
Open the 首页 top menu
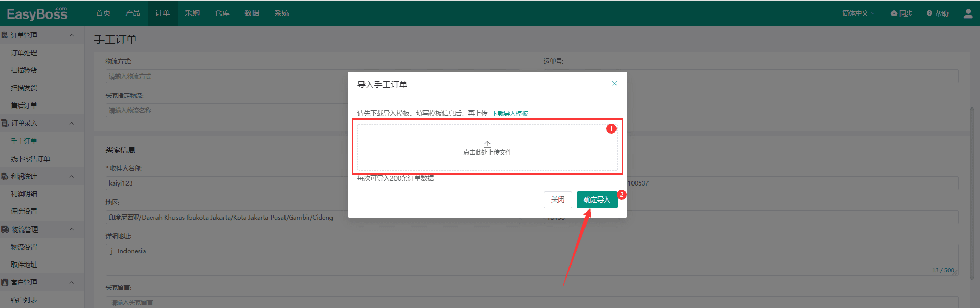coord(103,13)
